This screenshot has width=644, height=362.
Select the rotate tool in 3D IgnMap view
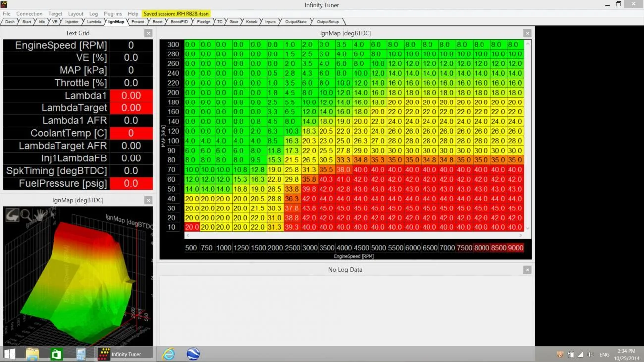[12, 215]
